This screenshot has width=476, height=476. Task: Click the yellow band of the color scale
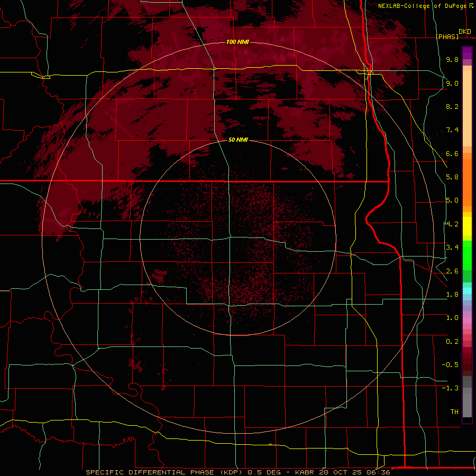(x=467, y=226)
